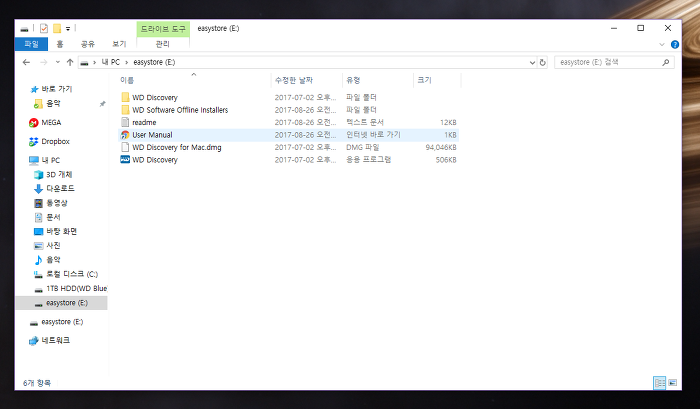Open the 파일 ribbon tab
The height and width of the screenshot is (409, 700).
click(31, 44)
